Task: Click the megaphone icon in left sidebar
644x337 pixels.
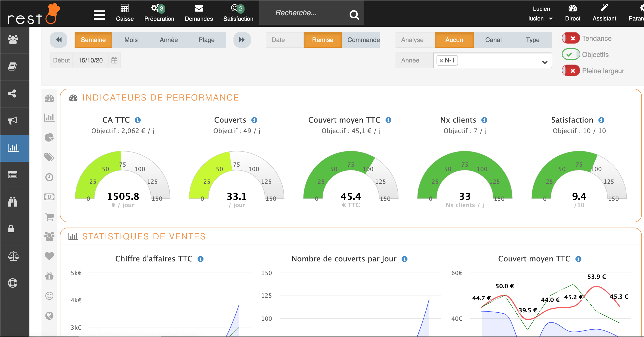Action: point(13,120)
